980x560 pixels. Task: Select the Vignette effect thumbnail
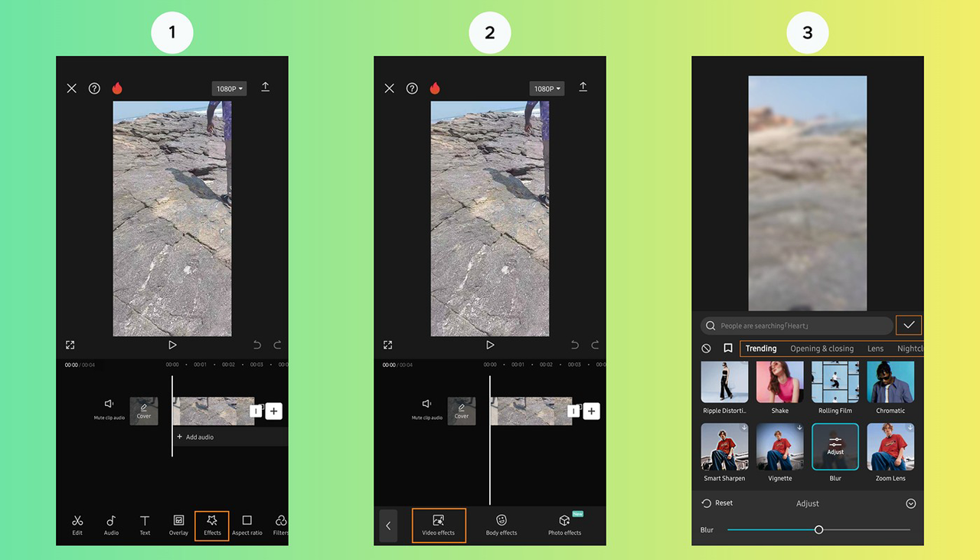pos(779,447)
